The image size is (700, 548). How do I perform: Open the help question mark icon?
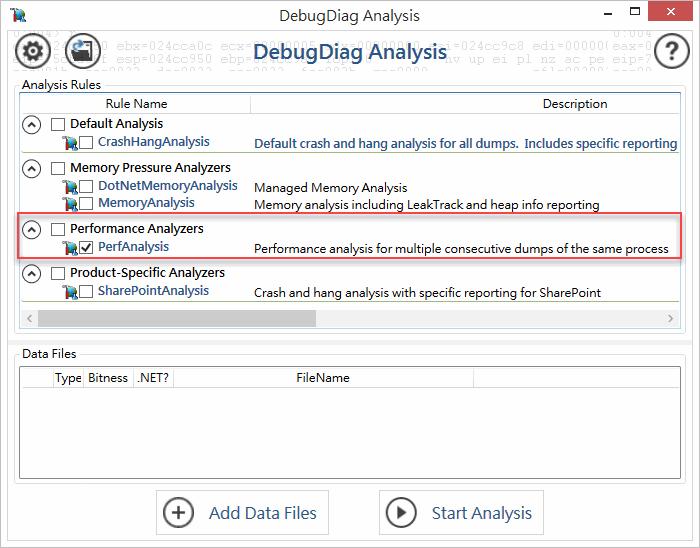point(671,50)
